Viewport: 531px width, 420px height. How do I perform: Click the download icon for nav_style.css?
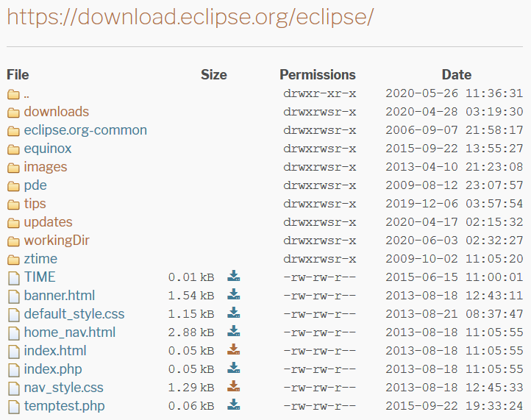coord(234,387)
